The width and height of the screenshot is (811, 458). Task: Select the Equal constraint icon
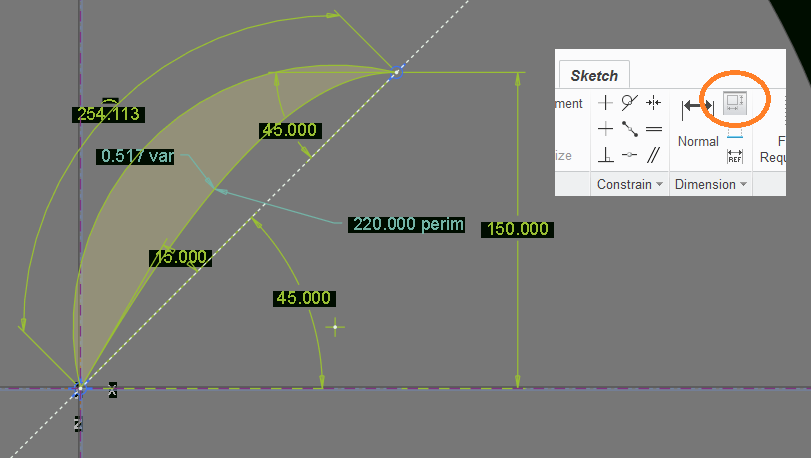(x=654, y=128)
